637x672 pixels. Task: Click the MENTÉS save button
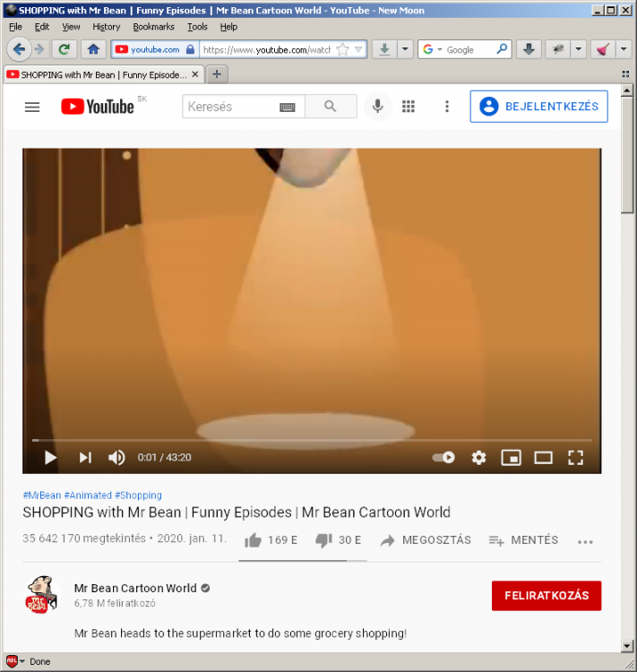pos(523,540)
